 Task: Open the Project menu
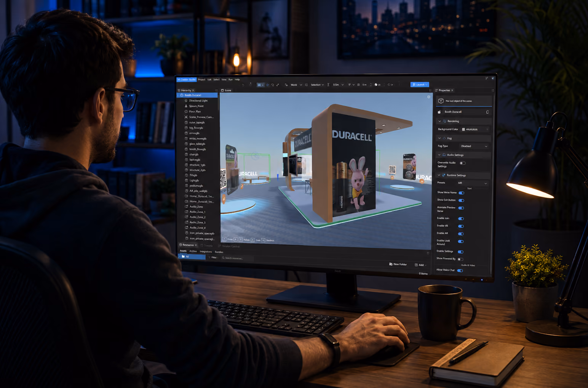click(x=201, y=80)
